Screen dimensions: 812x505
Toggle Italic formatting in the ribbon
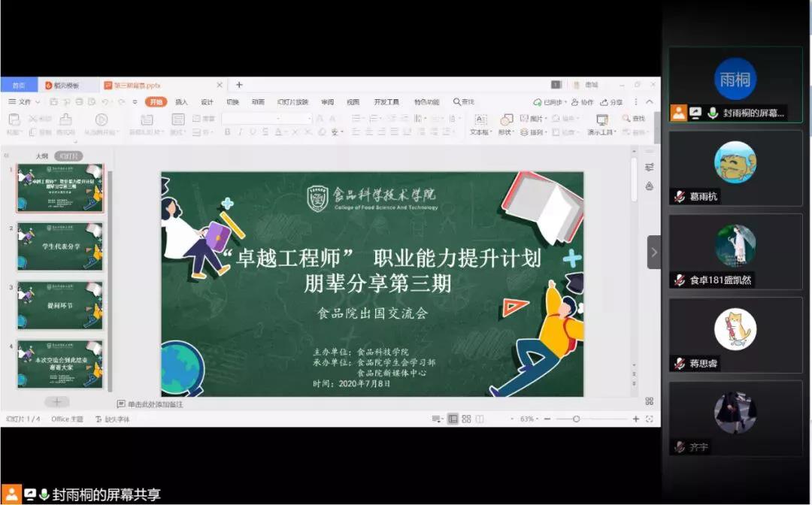tap(240, 132)
